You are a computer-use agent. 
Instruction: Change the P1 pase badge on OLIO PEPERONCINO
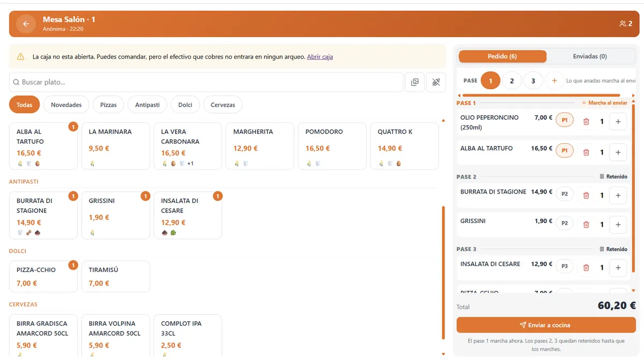565,121
